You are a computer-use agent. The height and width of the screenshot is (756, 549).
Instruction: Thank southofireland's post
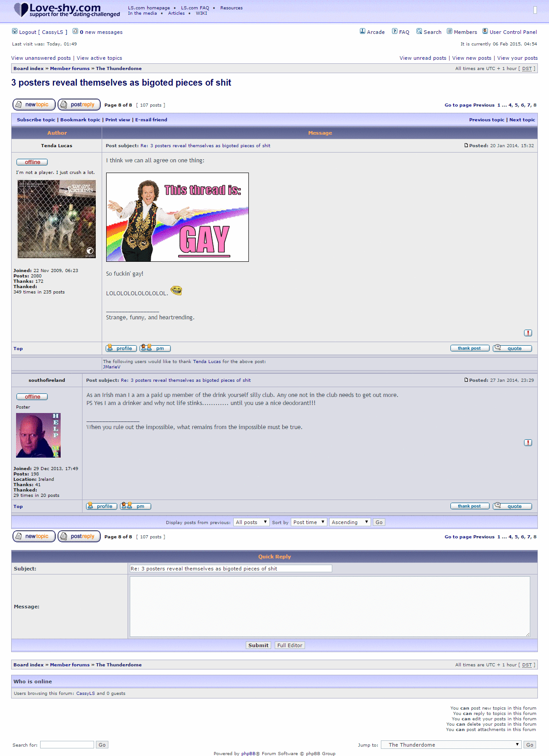tap(470, 506)
